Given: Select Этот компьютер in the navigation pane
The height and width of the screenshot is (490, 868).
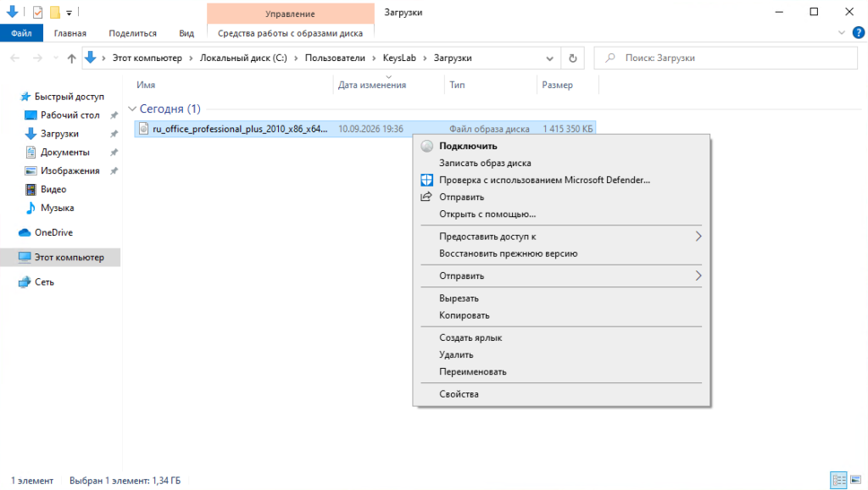Looking at the screenshot, I should tap(60, 258).
